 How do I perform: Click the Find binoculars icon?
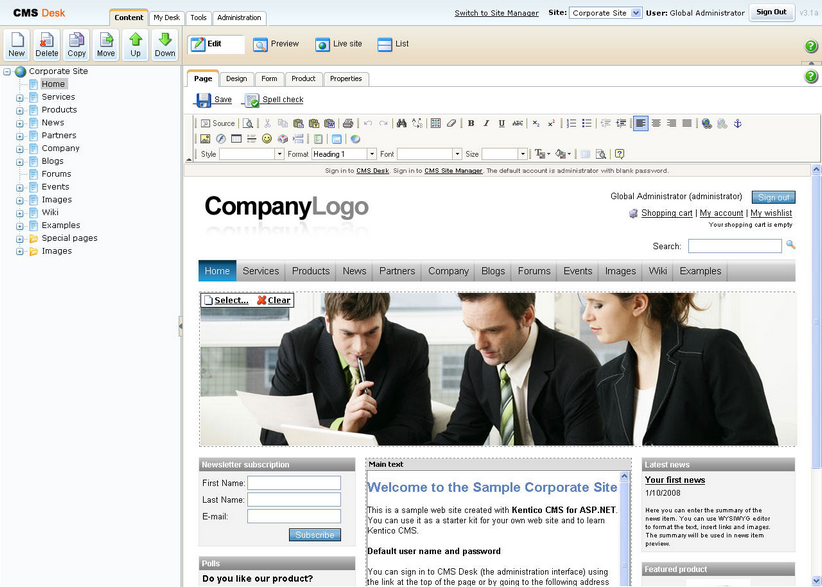click(402, 123)
